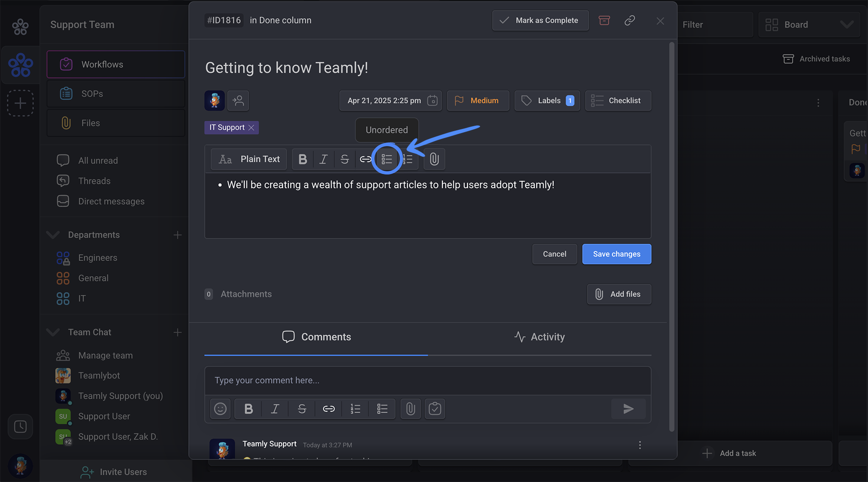Mark the task as complete

(x=540, y=21)
